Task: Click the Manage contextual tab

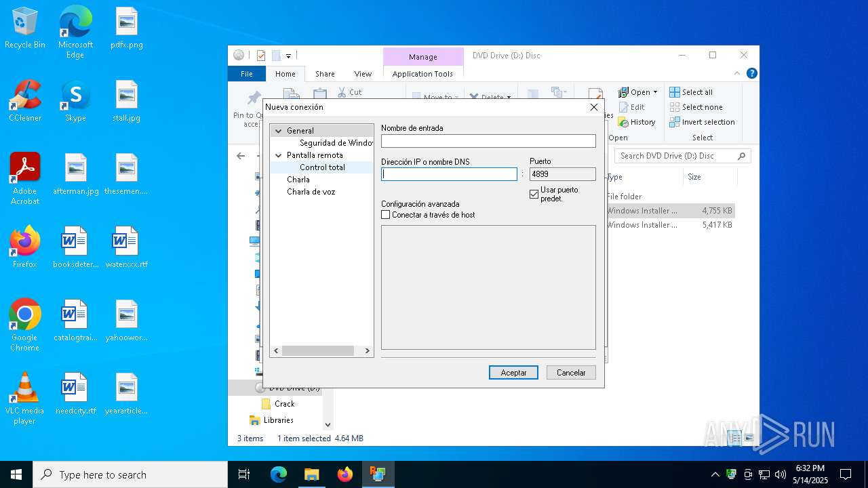Action: (x=423, y=57)
